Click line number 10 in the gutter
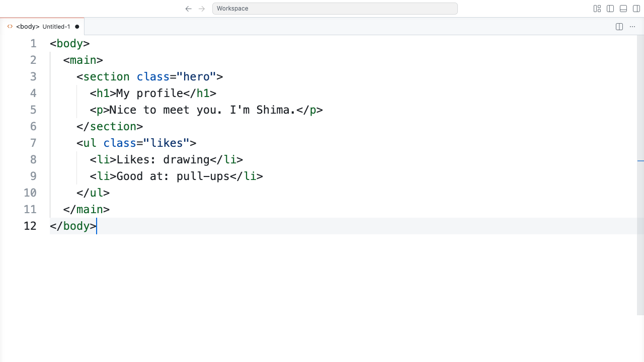Viewport: 644px width, 362px height. [x=30, y=193]
